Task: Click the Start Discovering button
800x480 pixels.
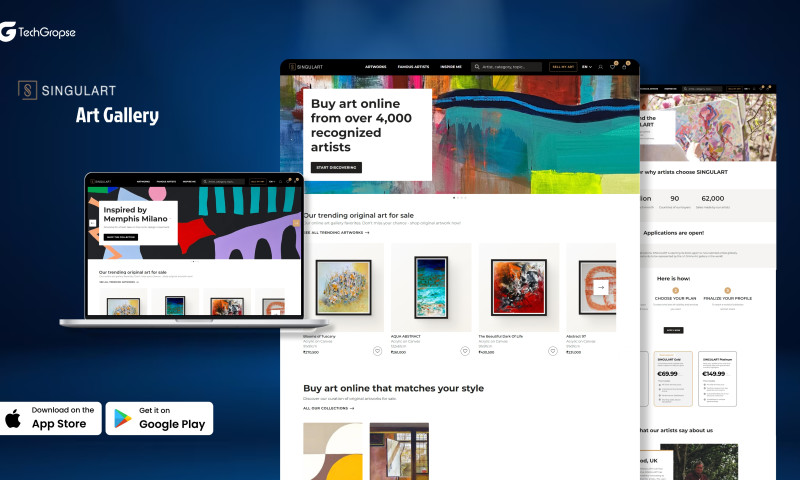Action: (x=336, y=167)
